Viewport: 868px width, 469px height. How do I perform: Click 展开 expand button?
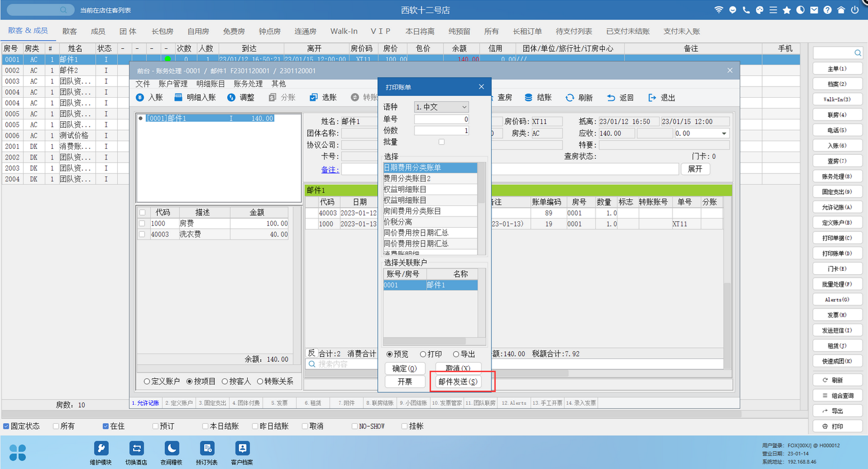(x=695, y=169)
